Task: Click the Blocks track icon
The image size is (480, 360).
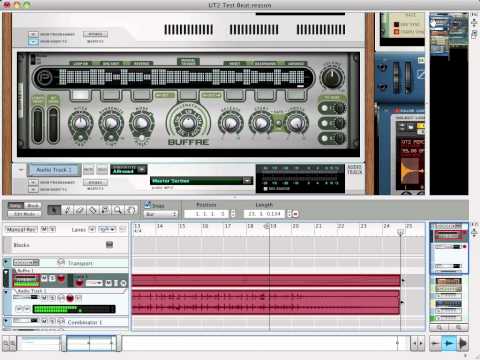Action: (109, 245)
